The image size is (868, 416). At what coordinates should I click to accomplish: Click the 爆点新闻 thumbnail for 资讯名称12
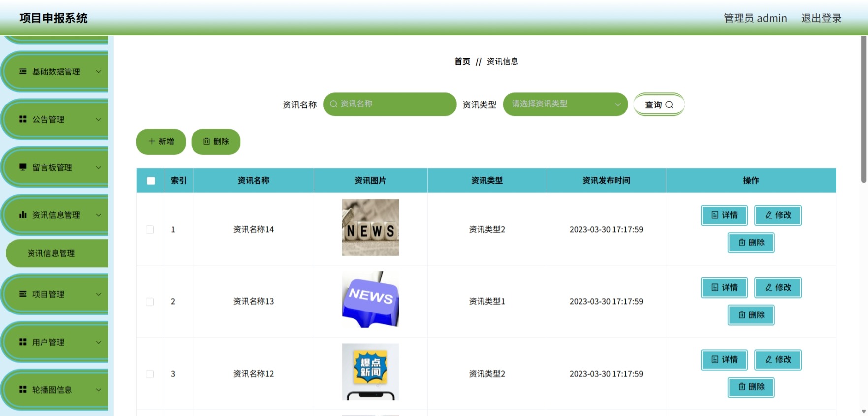(x=371, y=372)
